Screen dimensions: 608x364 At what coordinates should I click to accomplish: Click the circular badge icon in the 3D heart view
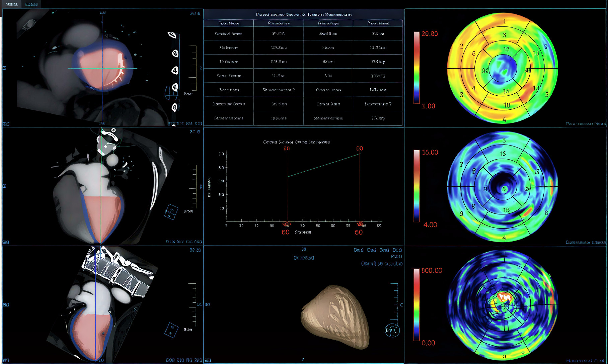[392, 330]
